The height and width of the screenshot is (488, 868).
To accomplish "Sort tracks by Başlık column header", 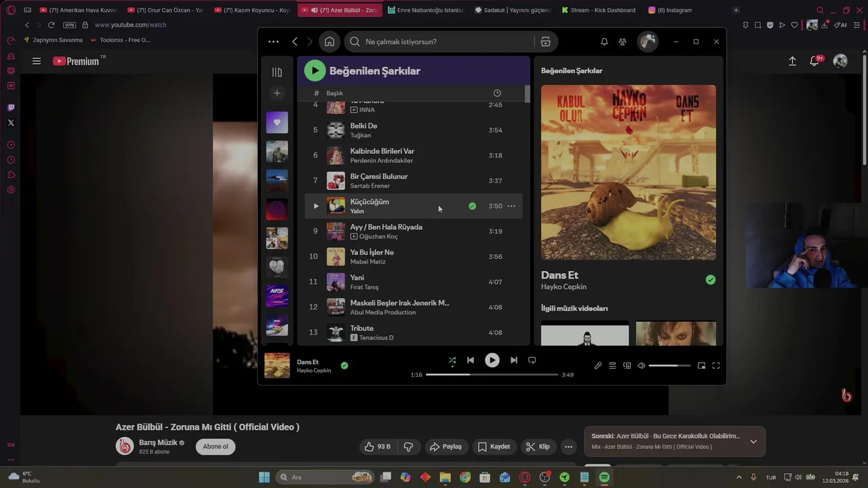I will (x=334, y=93).
